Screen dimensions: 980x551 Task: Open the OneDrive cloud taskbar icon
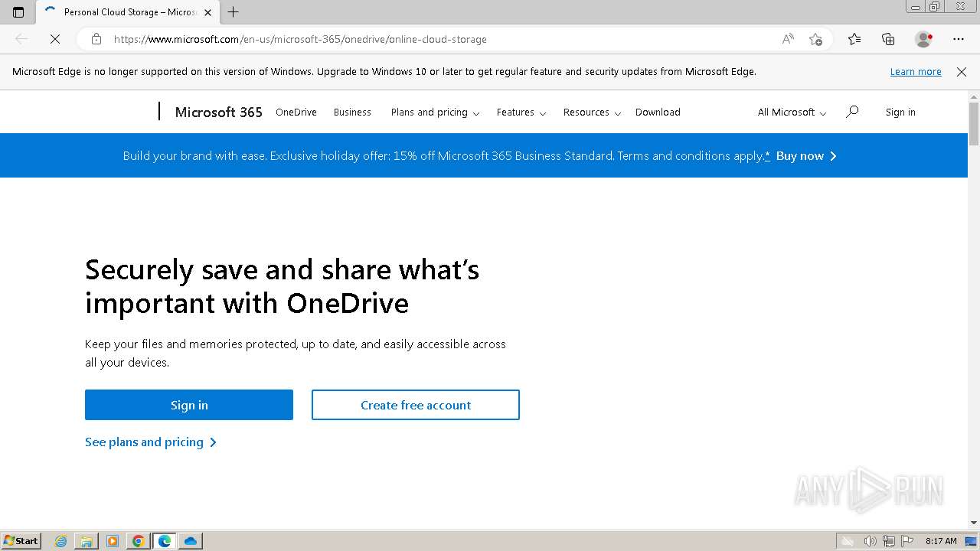[191, 541]
